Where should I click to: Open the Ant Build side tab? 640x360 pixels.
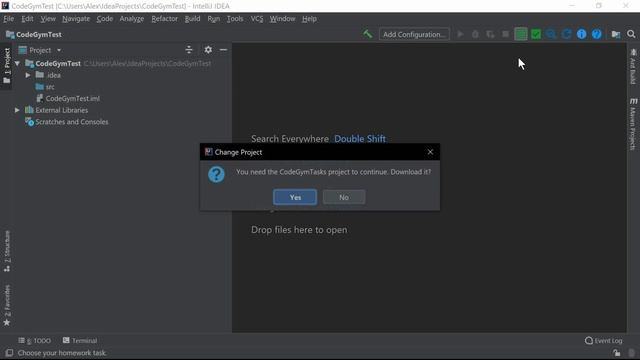tap(633, 67)
